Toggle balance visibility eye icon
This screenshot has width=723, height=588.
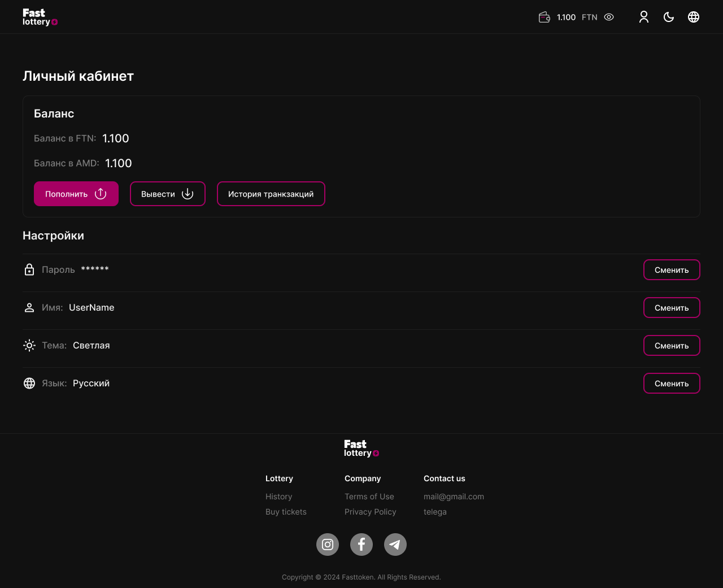click(609, 17)
